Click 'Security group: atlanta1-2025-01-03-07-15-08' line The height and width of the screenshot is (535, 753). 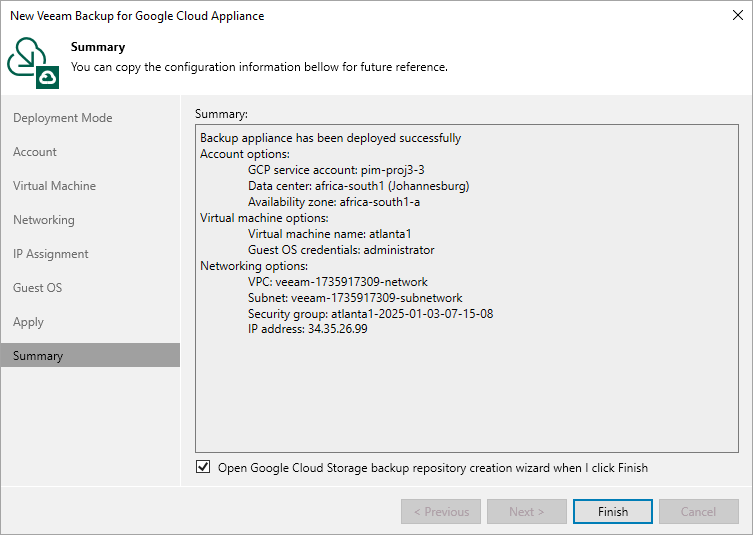pyautogui.click(x=370, y=314)
